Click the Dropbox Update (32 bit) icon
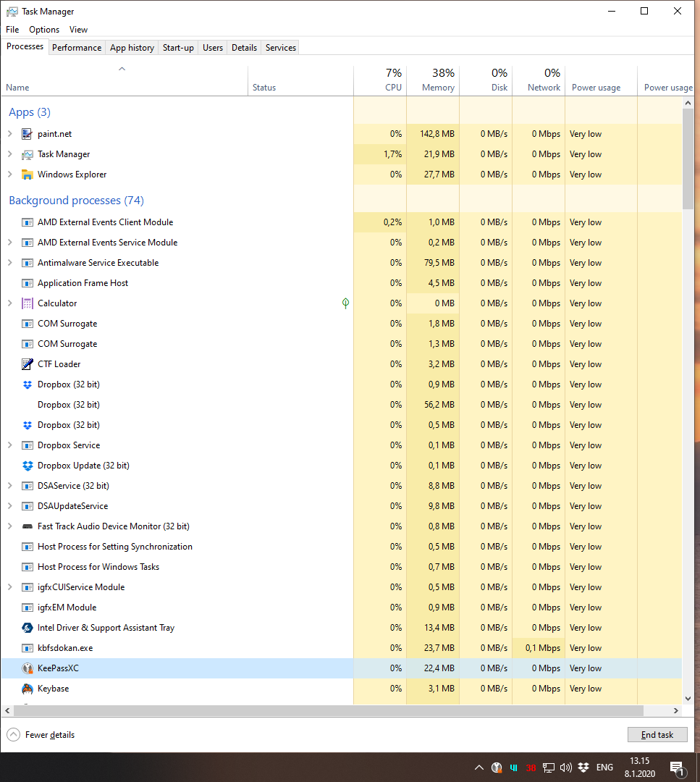700x782 pixels. 27,466
